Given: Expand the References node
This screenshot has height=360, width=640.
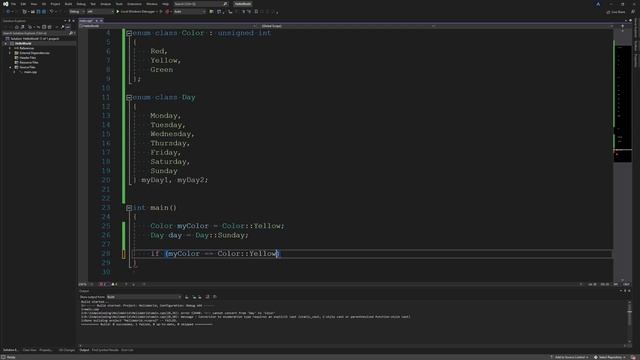Looking at the screenshot, I should (10, 48).
